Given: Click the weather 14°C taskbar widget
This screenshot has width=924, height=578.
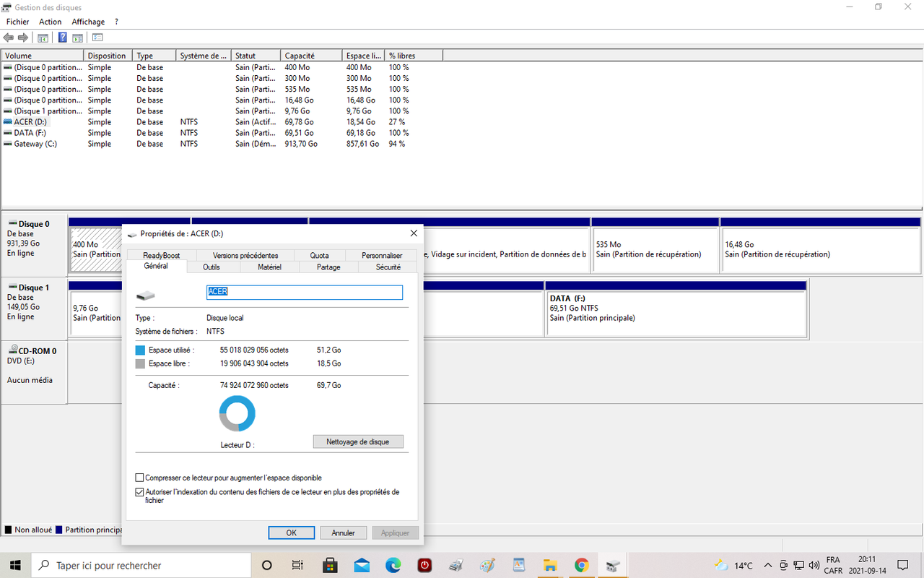Looking at the screenshot, I should point(733,565).
